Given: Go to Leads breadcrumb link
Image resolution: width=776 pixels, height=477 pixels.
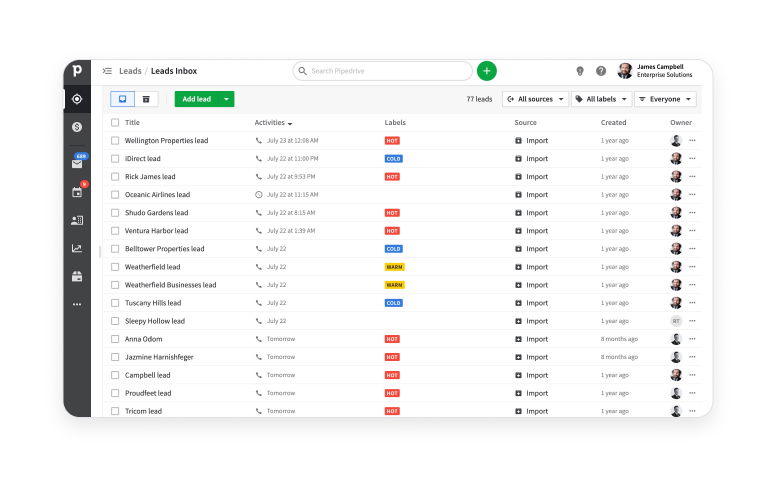Looking at the screenshot, I should pos(130,71).
